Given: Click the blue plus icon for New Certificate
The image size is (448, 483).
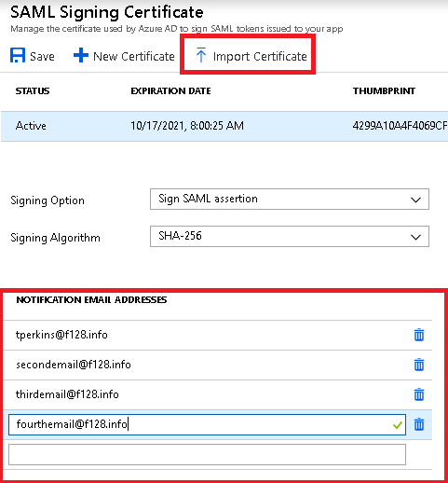Looking at the screenshot, I should (81, 55).
